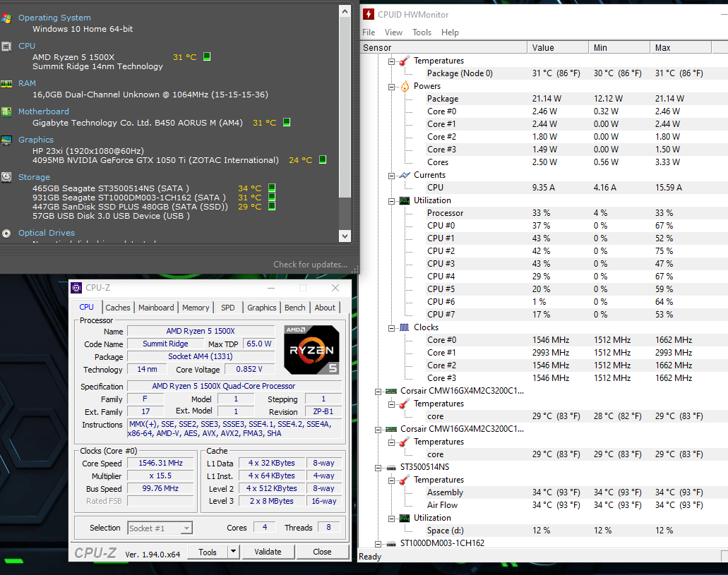Open the Help menu in HWMonitor
Image resolution: width=728 pixels, height=575 pixels.
(x=450, y=32)
